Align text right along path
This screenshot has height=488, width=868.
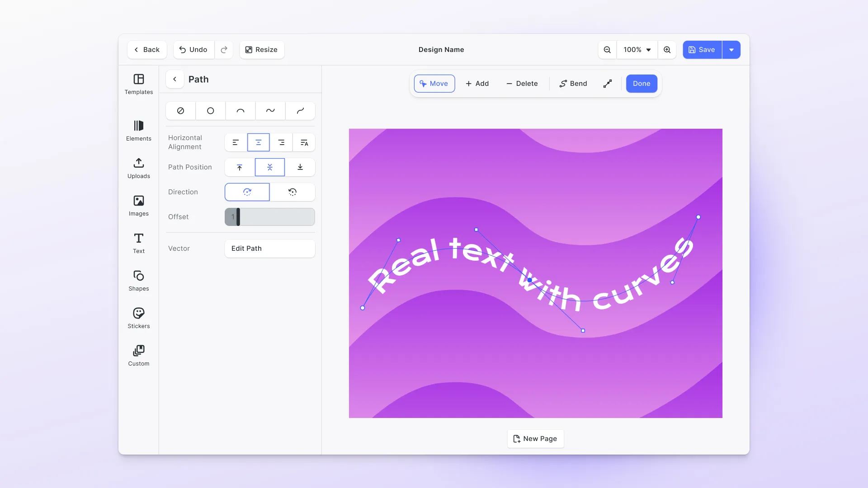[281, 142]
